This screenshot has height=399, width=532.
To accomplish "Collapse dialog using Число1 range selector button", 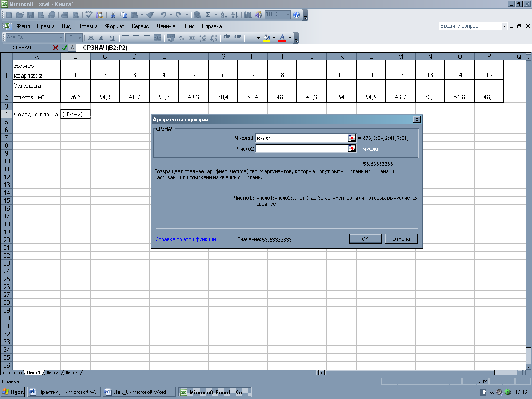I will (x=352, y=138).
